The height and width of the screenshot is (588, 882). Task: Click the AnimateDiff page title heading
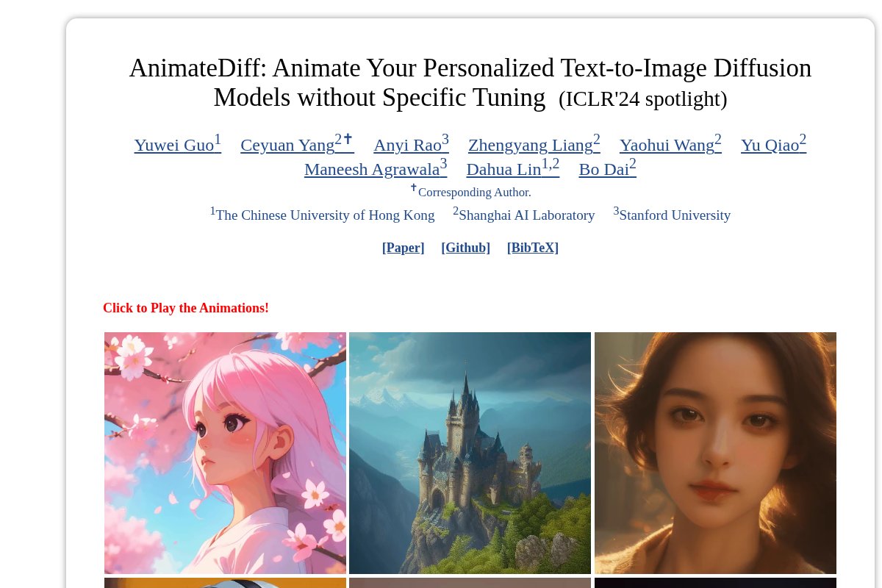pyautogui.click(x=470, y=82)
